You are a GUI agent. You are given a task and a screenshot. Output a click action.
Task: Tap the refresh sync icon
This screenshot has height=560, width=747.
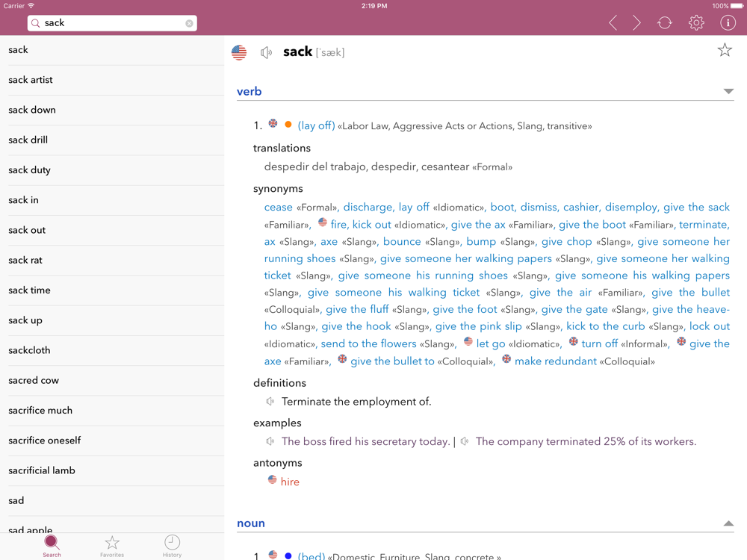pyautogui.click(x=665, y=23)
